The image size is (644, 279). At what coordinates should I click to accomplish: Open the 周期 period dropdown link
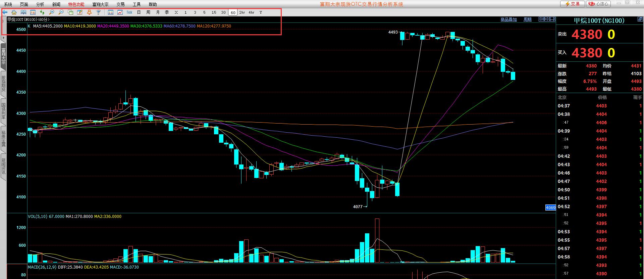coord(528,19)
